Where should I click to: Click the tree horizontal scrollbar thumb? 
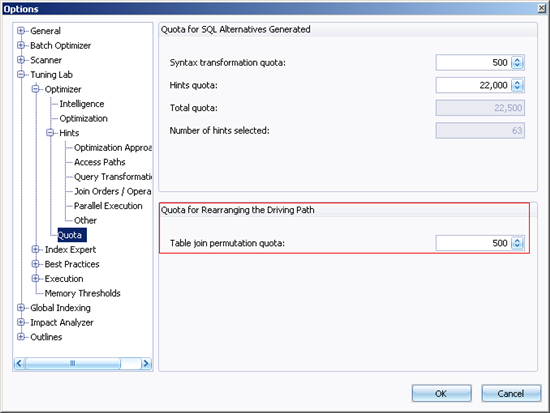coord(73,363)
